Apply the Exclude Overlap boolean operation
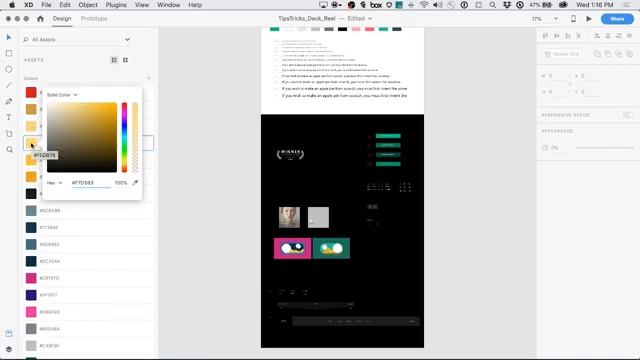This screenshot has width=640, height=360. point(629,54)
